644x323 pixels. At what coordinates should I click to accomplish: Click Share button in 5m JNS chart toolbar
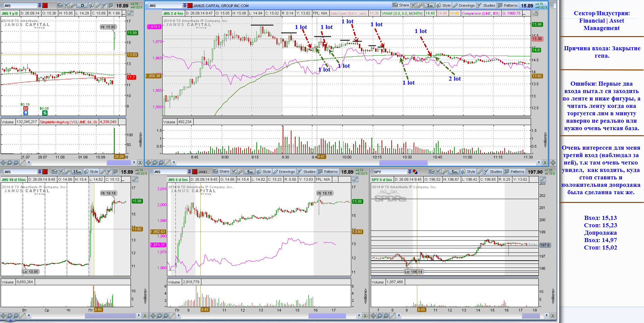[221, 172]
